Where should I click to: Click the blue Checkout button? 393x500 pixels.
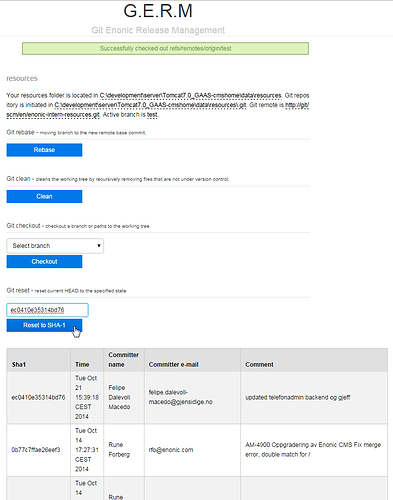tap(44, 262)
